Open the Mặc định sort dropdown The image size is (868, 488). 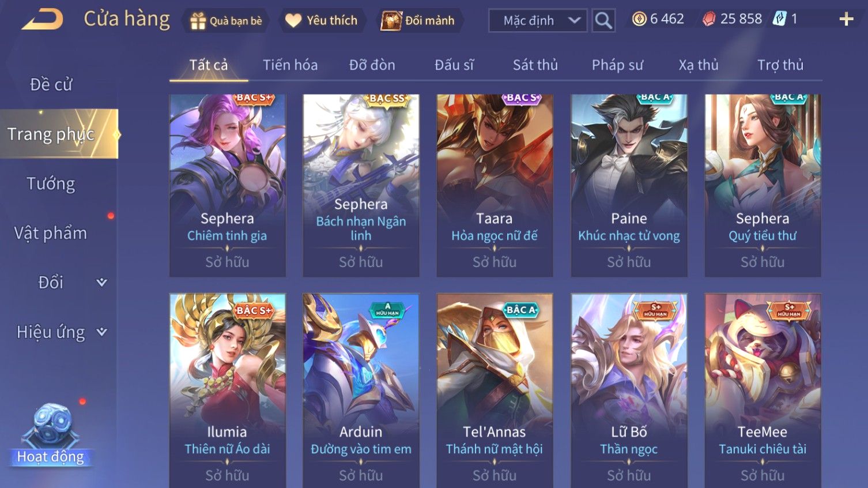538,21
